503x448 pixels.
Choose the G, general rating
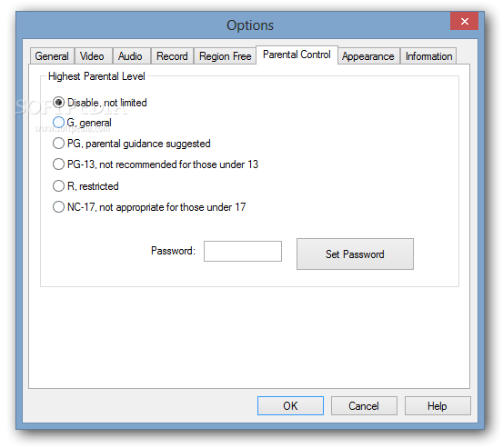82,123
